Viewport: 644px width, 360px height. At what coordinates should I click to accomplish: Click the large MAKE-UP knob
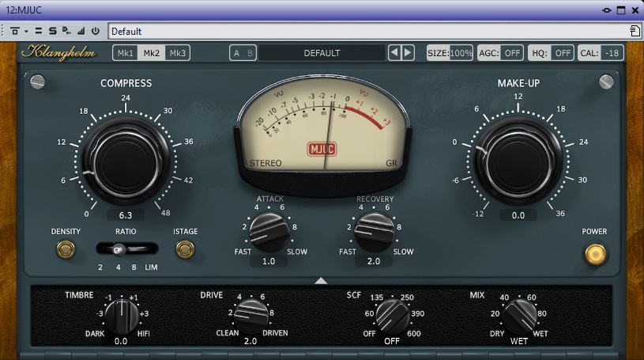518,161
